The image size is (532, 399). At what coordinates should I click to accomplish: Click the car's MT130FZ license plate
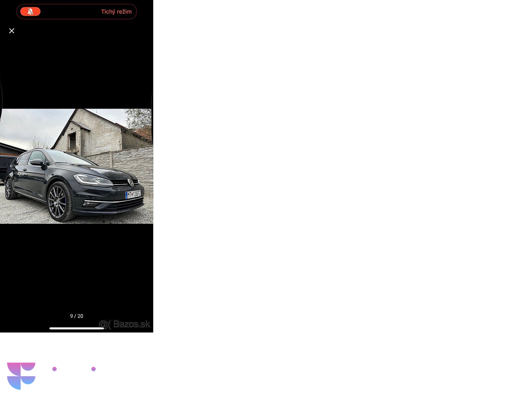pyautogui.click(x=133, y=194)
